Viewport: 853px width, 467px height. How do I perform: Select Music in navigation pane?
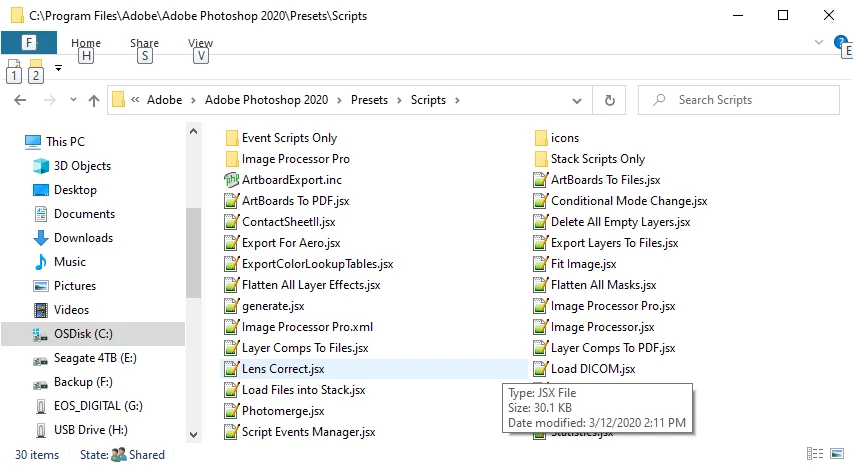(x=70, y=262)
